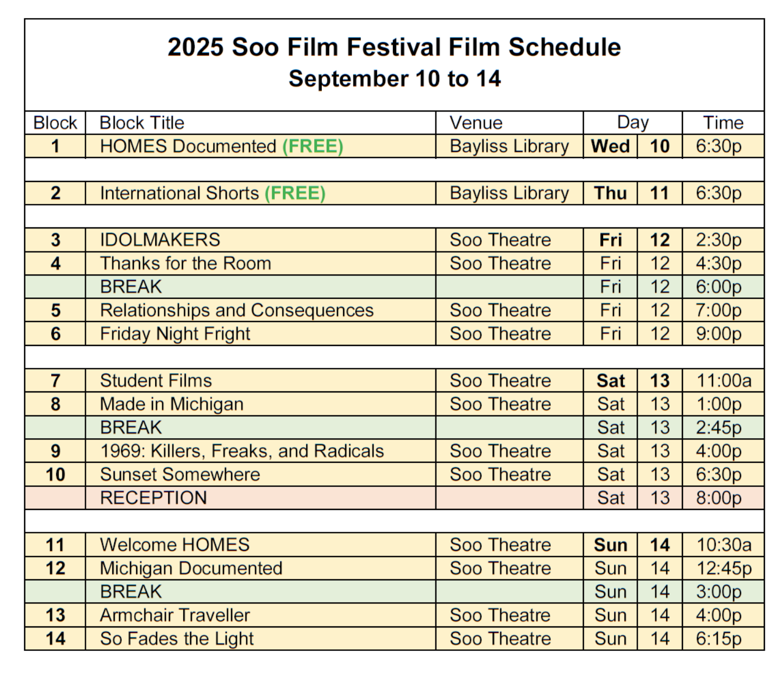
Task: Select Relationships and Consequences block title
Action: (237, 310)
